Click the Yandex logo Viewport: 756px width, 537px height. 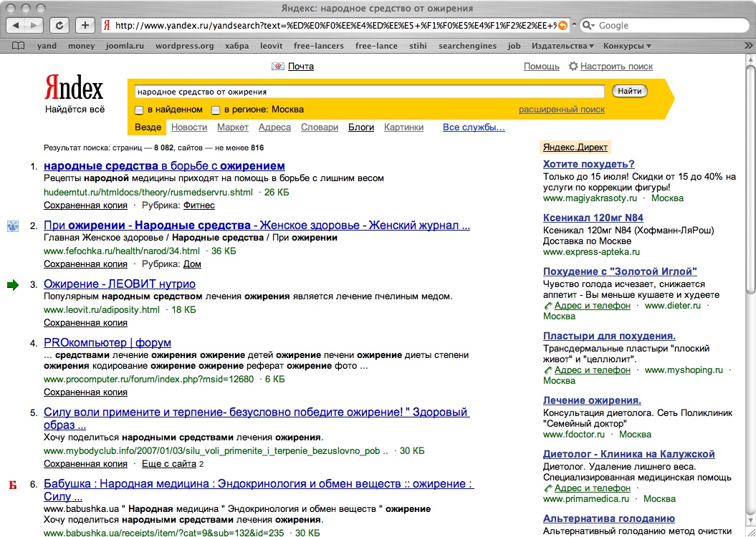75,89
